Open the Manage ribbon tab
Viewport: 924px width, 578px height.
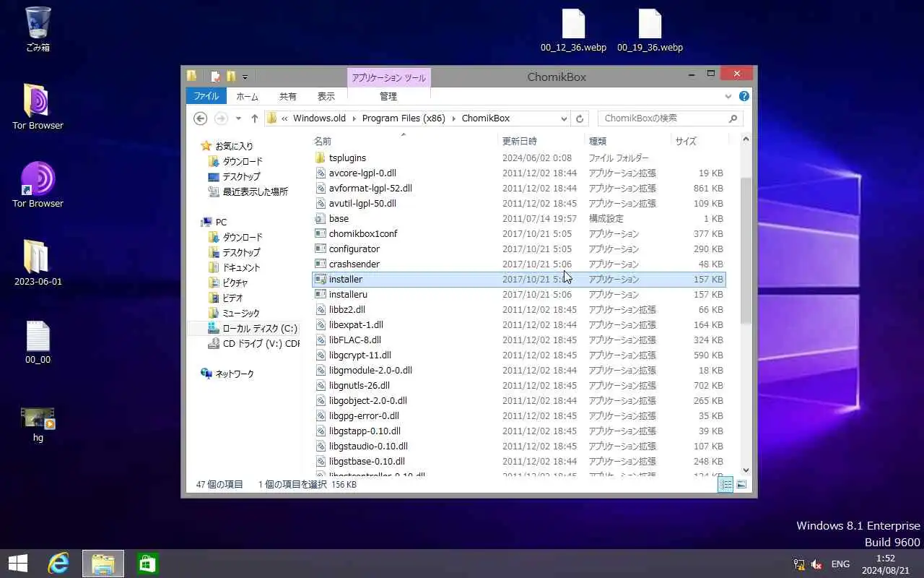tap(388, 96)
